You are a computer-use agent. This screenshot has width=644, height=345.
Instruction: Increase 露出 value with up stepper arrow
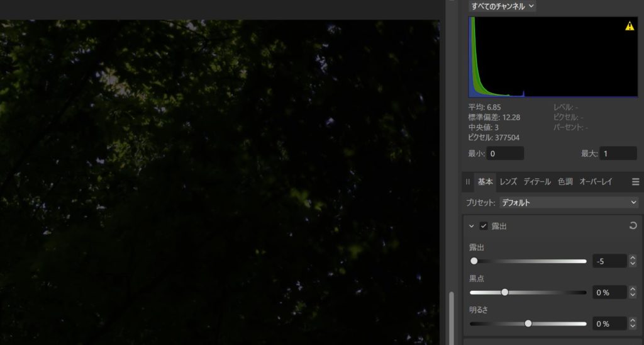point(633,258)
